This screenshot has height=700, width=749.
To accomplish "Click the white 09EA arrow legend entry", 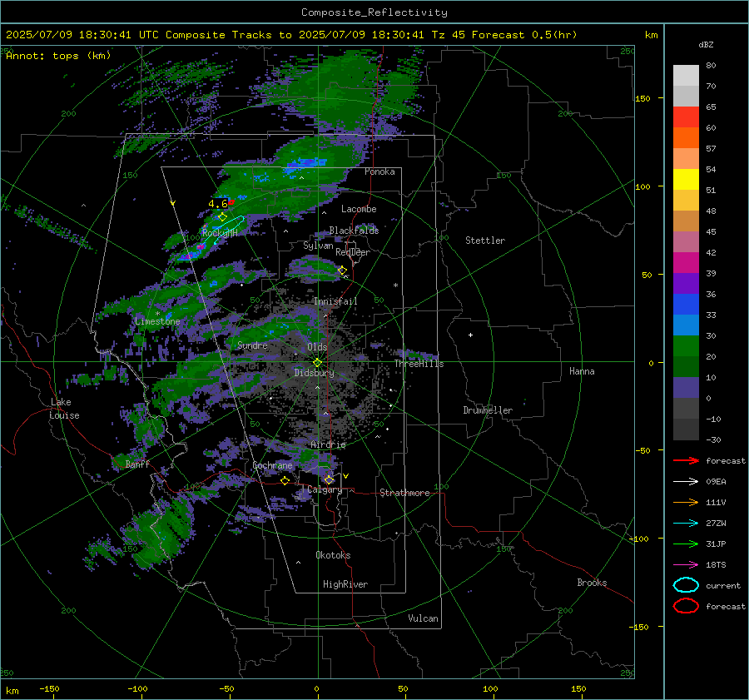I will (x=686, y=482).
